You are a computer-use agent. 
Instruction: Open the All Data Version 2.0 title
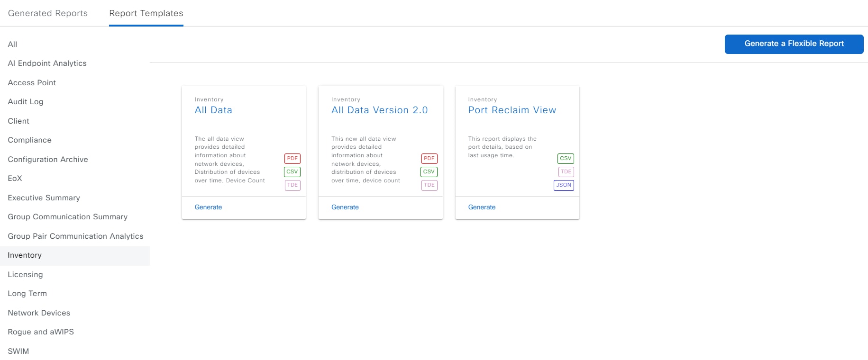(x=380, y=110)
